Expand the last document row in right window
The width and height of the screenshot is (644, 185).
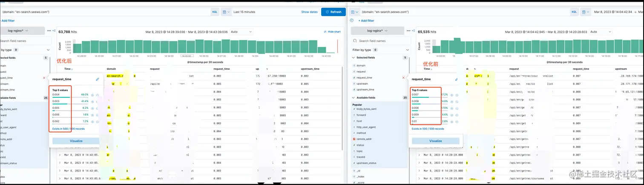(419, 179)
